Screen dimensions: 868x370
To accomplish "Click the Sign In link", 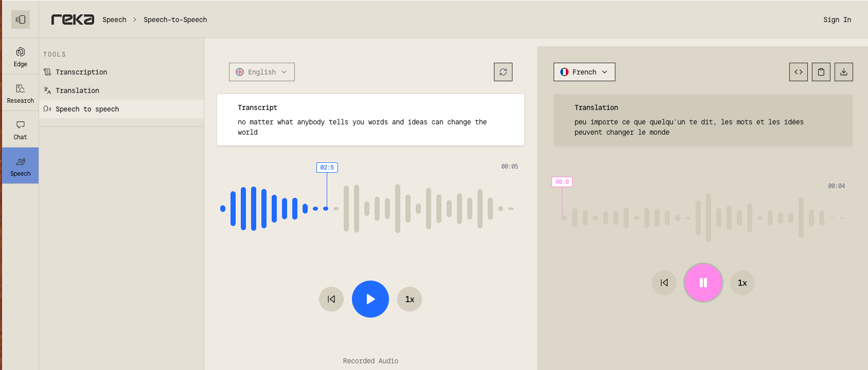I will click(x=837, y=20).
